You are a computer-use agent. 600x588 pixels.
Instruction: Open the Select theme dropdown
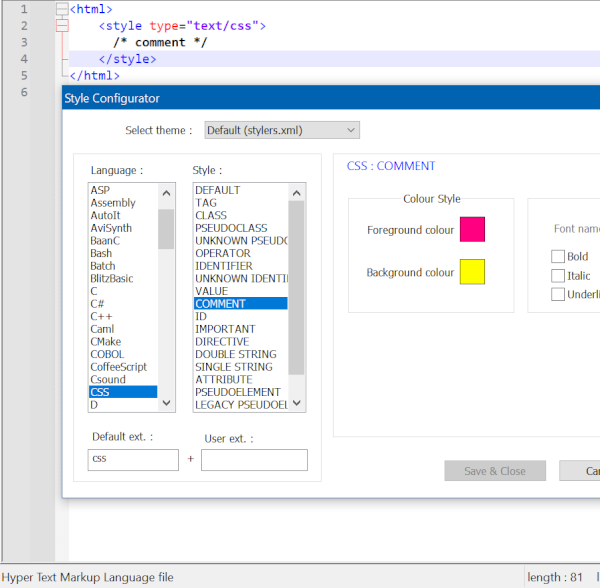(282, 130)
